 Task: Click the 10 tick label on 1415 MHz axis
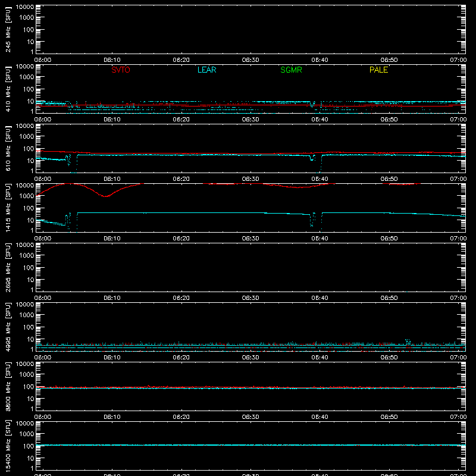[x=31, y=220]
